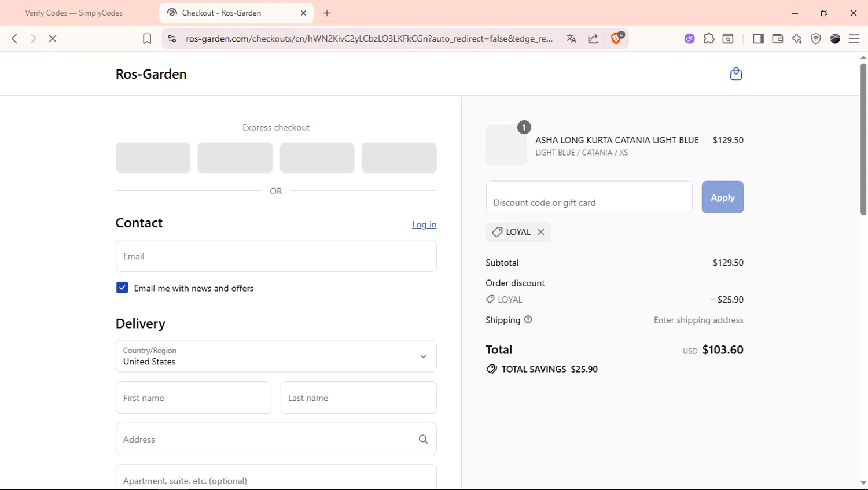The width and height of the screenshot is (868, 490).
Task: Focus the Discount code or gift card field
Action: tap(589, 197)
